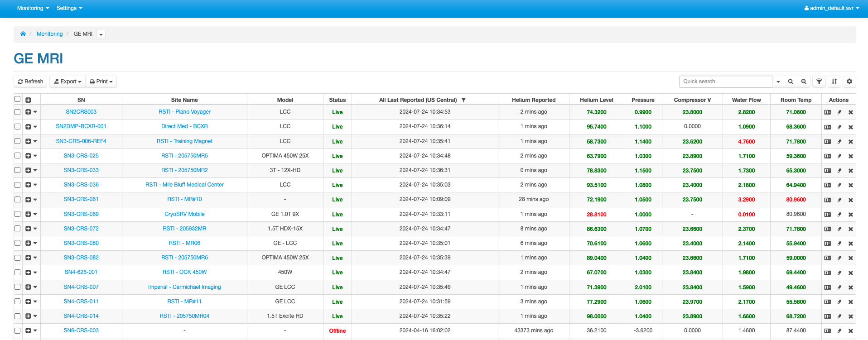Check the box for SN2CRS003 row

(x=17, y=112)
